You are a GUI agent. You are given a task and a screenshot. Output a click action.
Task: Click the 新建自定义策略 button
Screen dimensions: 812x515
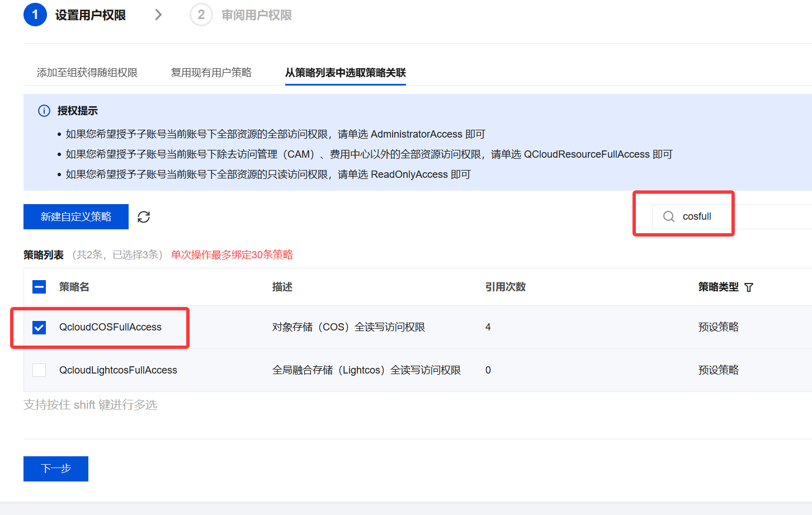(76, 216)
